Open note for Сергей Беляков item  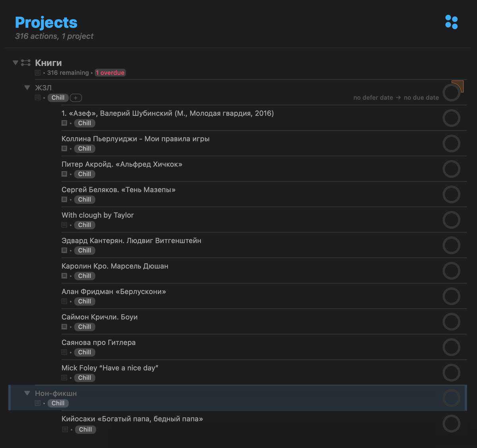pyautogui.click(x=64, y=199)
